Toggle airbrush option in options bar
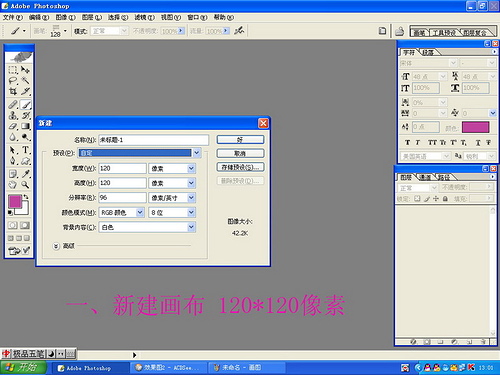The width and height of the screenshot is (500, 375). [x=239, y=31]
